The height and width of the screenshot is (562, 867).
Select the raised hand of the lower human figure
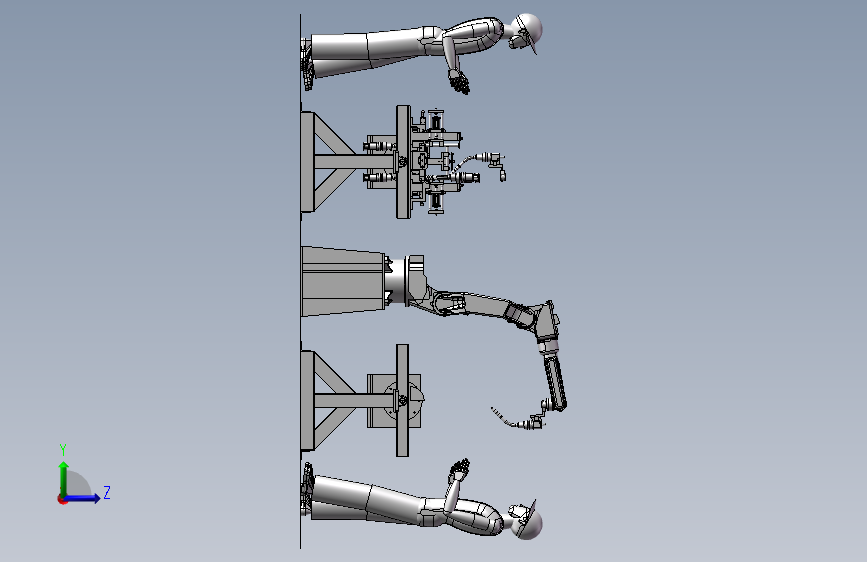click(x=459, y=470)
